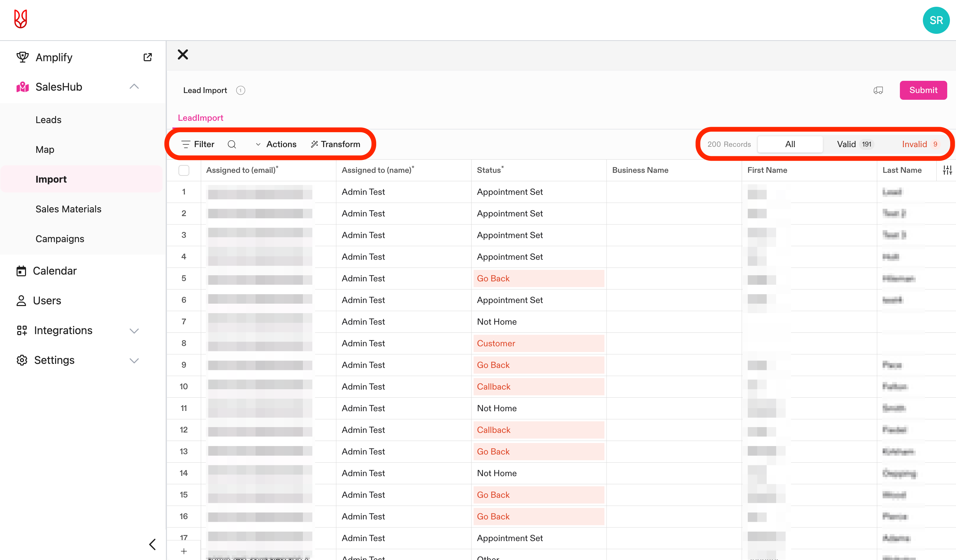
Task: Open column settings sliders icon
Action: pyautogui.click(x=947, y=170)
